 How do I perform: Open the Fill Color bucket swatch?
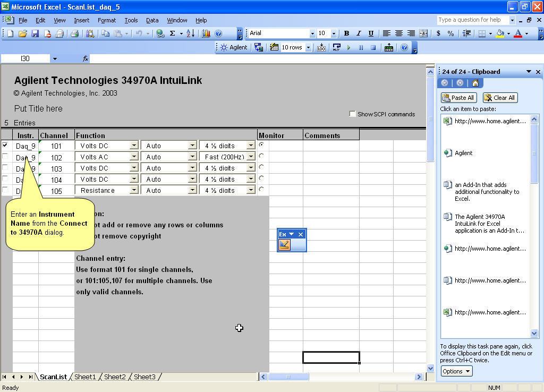point(500,33)
